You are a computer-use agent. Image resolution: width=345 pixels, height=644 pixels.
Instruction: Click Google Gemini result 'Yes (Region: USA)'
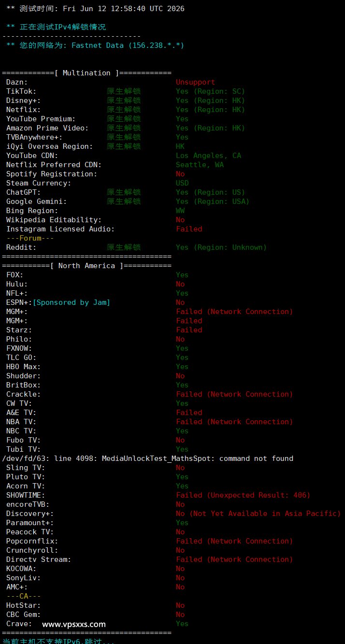213,201
